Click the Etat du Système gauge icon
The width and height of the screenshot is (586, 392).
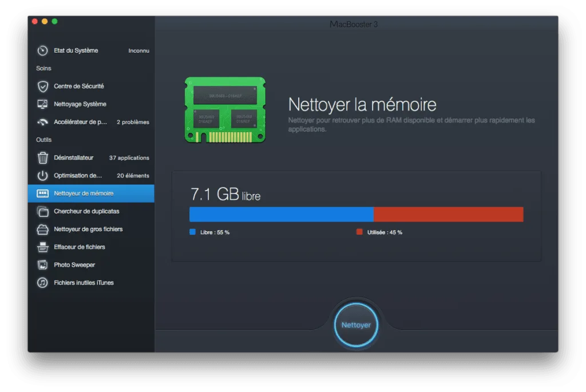click(43, 50)
